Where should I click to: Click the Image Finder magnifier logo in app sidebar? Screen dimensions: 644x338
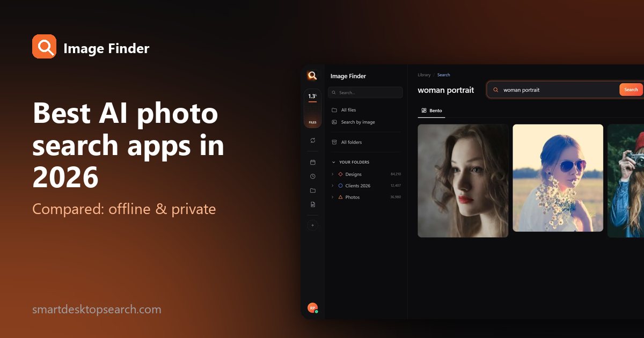(x=312, y=76)
